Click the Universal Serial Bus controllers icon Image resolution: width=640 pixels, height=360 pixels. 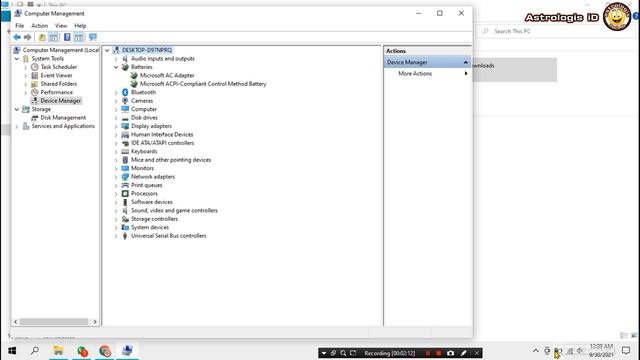(x=125, y=236)
